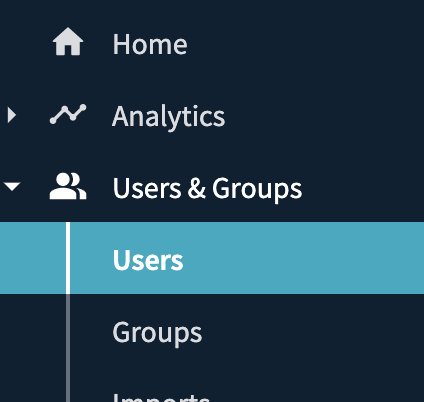Click the teal area left of the Users indicator
Viewport: 424px width, 402px height.
[33, 258]
